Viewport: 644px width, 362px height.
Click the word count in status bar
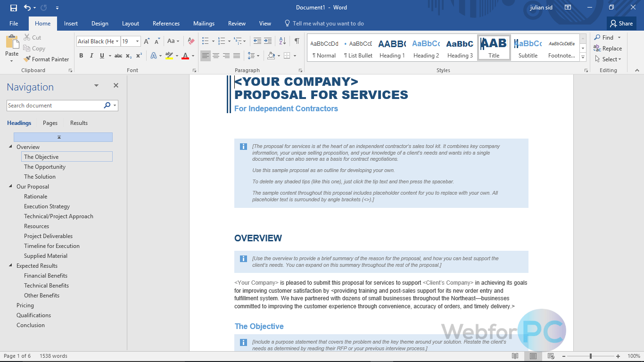coord(53,356)
